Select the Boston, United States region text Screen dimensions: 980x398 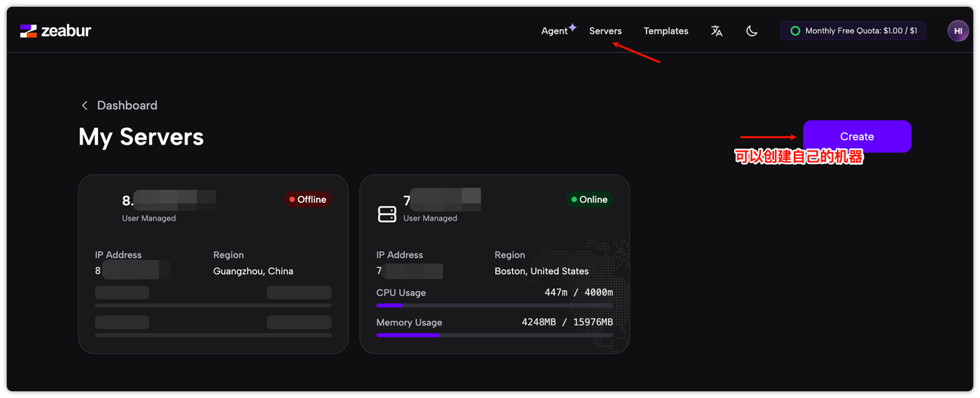(x=541, y=271)
